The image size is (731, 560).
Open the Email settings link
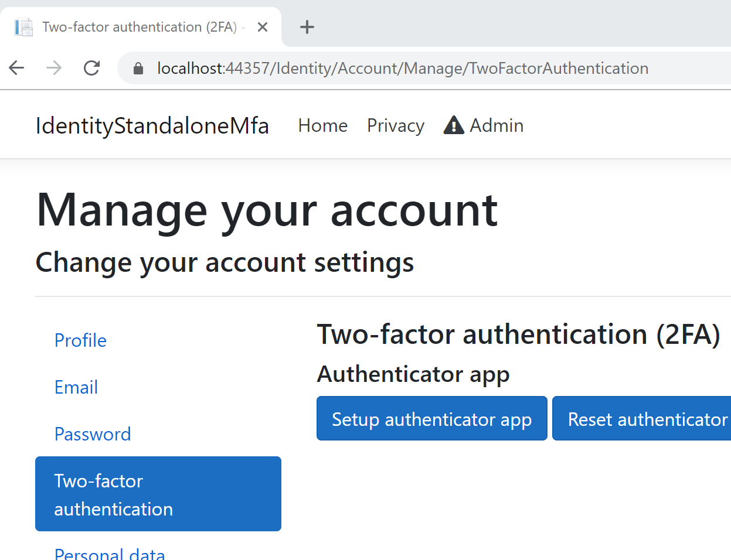pos(76,387)
